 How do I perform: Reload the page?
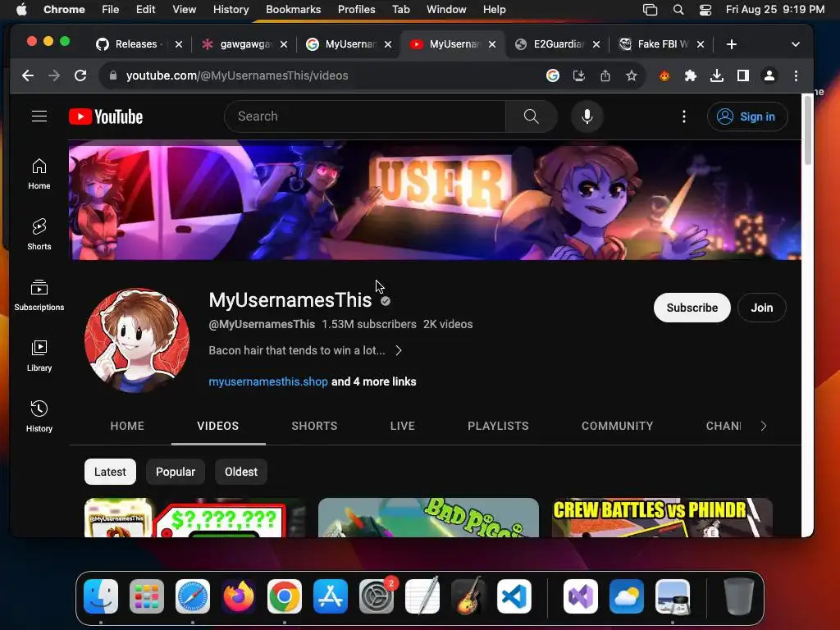coord(80,75)
